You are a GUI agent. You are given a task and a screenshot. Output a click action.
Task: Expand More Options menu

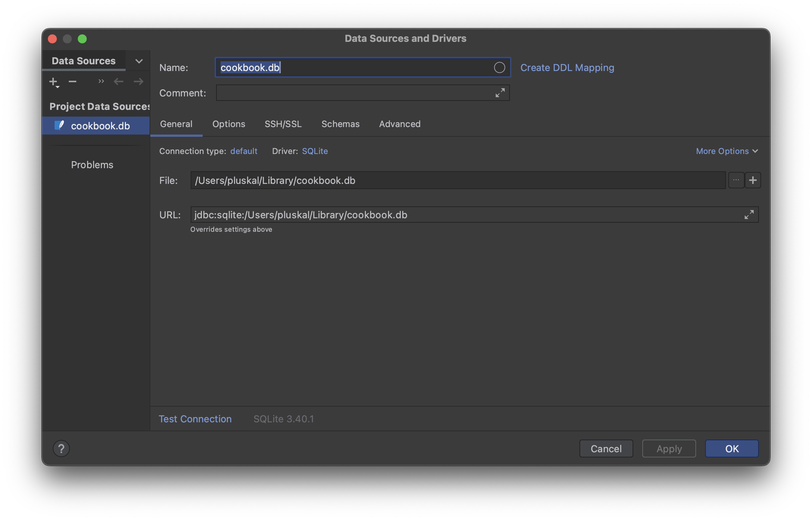pos(727,151)
